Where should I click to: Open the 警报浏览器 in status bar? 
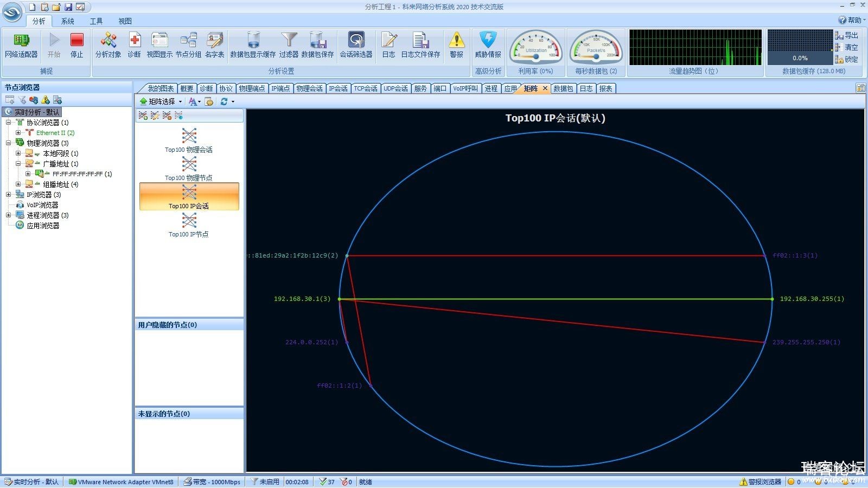760,481
